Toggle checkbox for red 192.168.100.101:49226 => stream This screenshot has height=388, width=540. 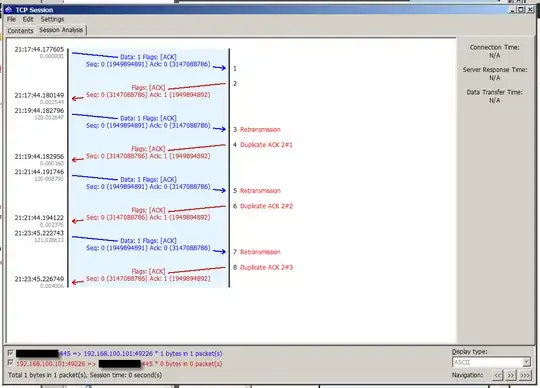[x=10, y=363]
